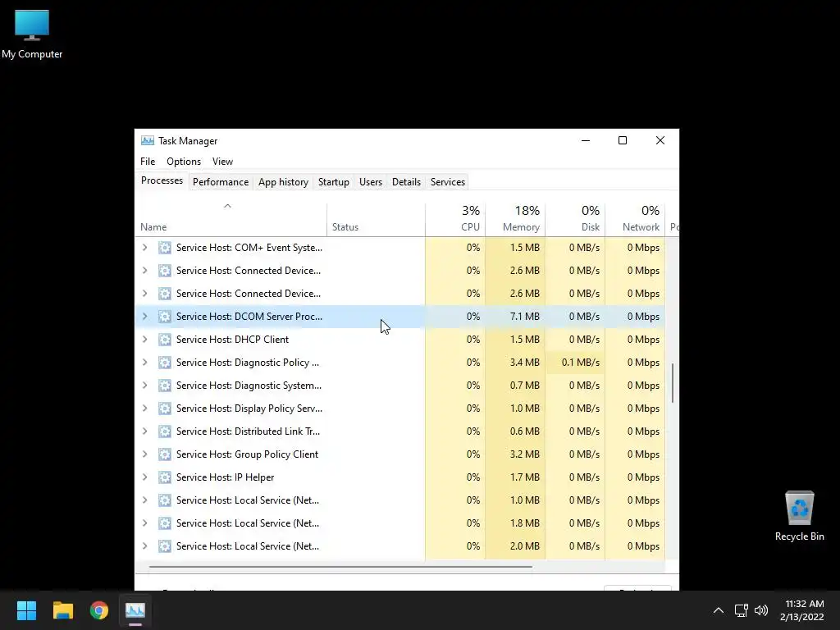
Task: Open network status from the system tray
Action: coord(741,610)
